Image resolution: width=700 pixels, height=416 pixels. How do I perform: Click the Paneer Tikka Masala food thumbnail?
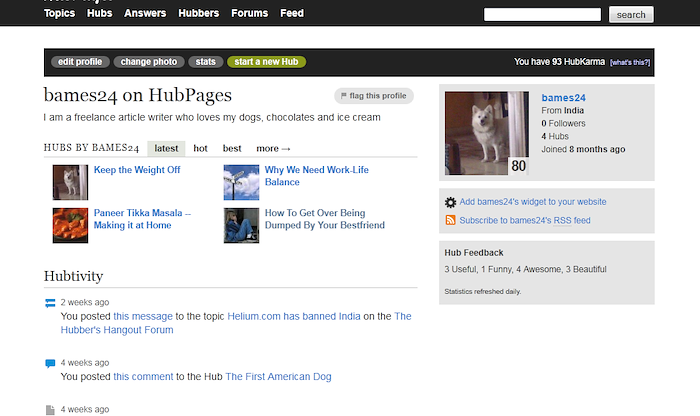[x=71, y=225]
